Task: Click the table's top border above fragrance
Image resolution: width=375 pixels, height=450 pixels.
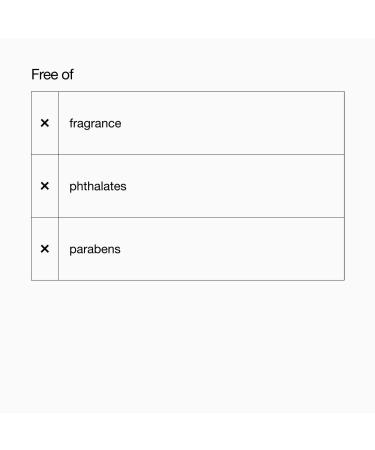Action: 188,91
